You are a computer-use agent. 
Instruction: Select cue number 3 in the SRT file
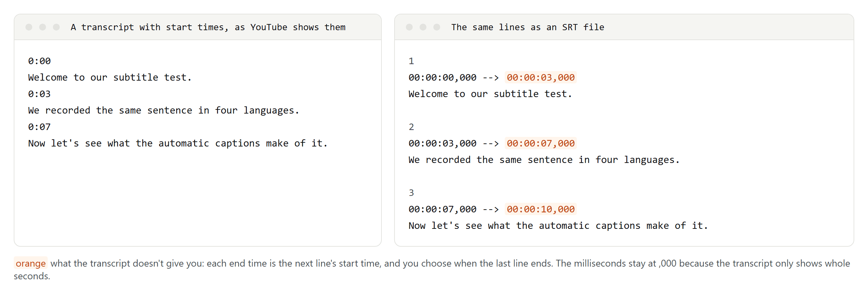(411, 193)
